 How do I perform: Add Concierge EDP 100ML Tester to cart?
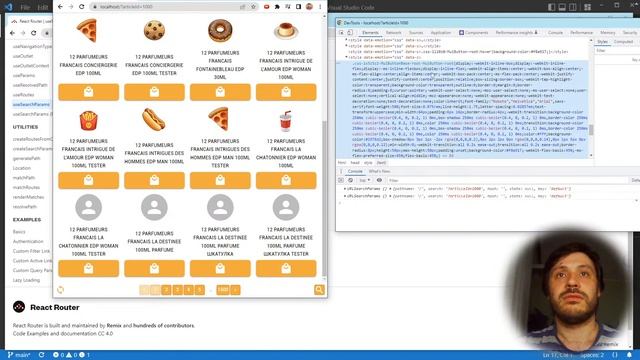(x=154, y=92)
